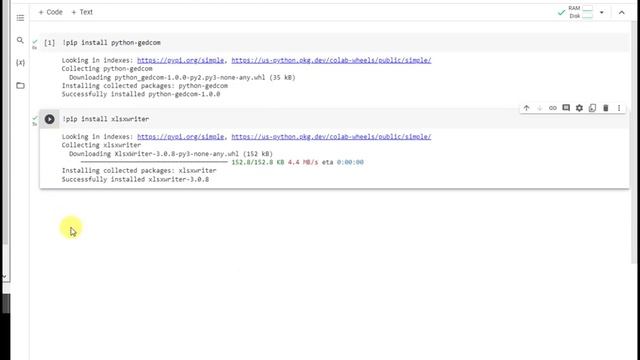The height and width of the screenshot is (360, 640).
Task: Open the variables {x} panel icon
Action: pos(20,62)
